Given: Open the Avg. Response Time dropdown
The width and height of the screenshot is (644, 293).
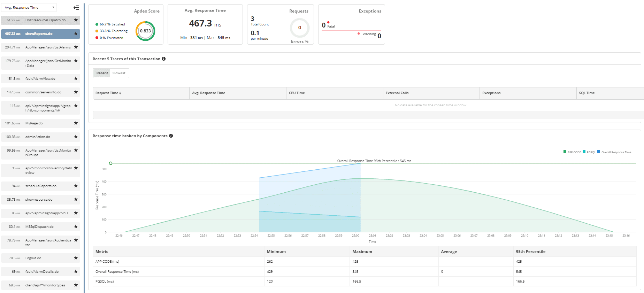Looking at the screenshot, I should point(29,8).
